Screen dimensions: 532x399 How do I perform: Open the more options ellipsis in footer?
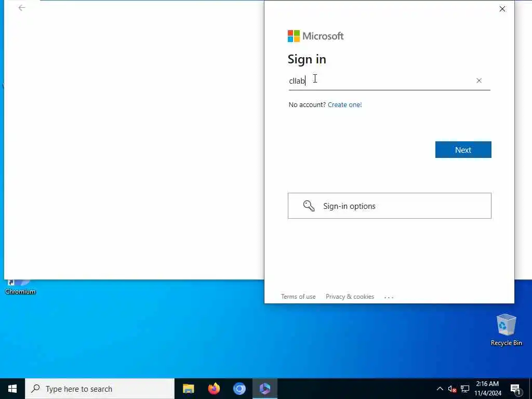389,297
